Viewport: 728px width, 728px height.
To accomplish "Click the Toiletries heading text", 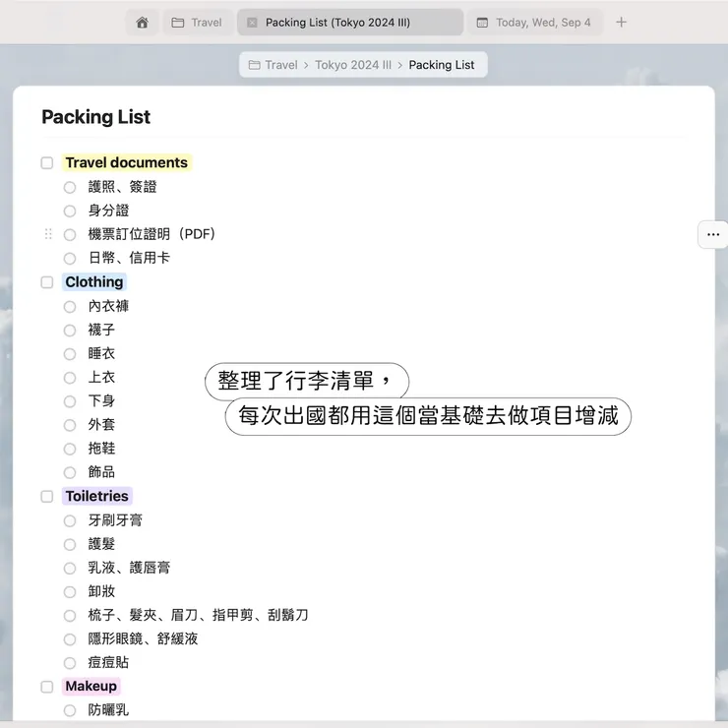I will (x=96, y=496).
